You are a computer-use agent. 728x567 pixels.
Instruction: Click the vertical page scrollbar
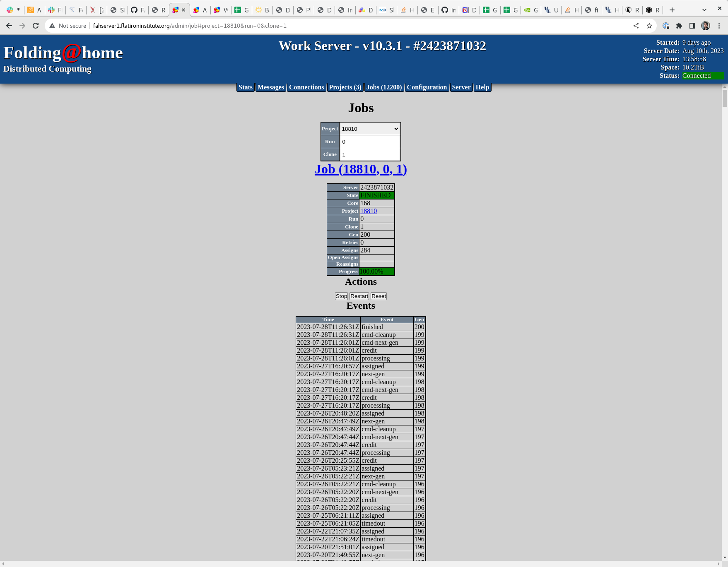click(x=725, y=290)
